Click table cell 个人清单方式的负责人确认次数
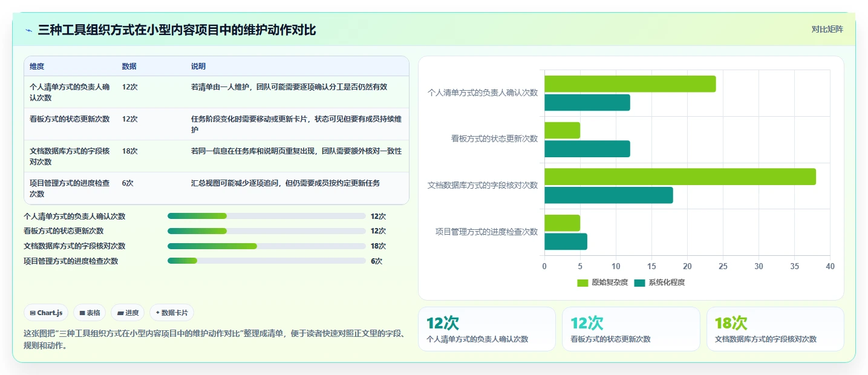The height and width of the screenshot is (375, 868). tap(70, 92)
